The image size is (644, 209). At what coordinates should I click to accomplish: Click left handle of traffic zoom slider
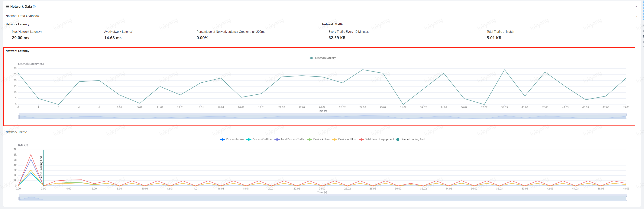19,198
